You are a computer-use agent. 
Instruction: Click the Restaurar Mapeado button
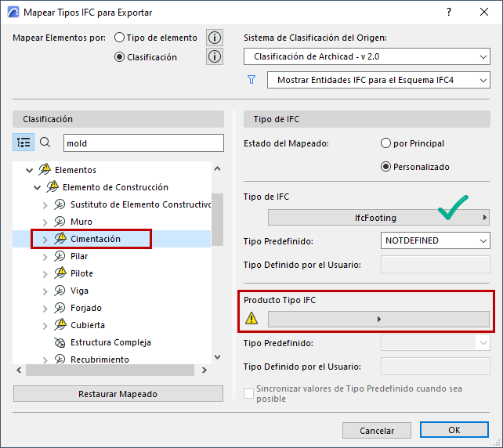[118, 394]
